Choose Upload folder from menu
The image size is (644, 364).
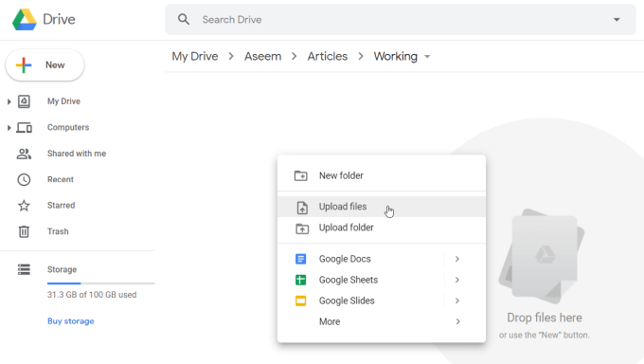[382, 227]
